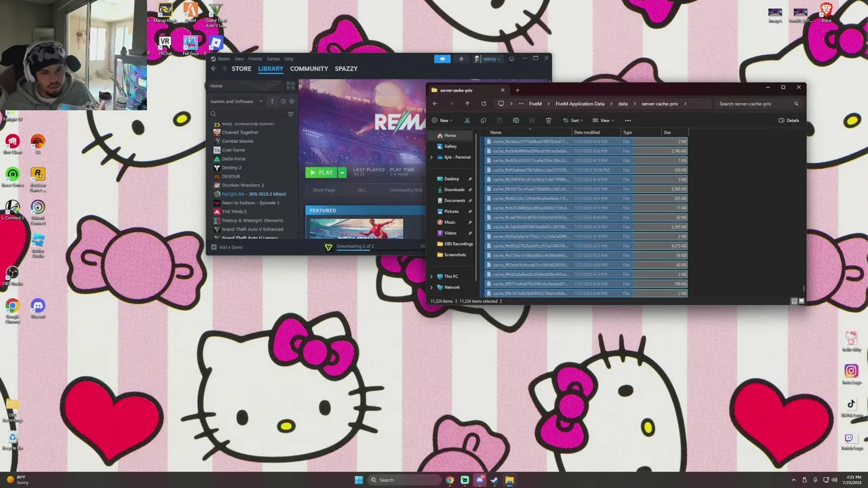Add a new tab in File Explorer
Screen dimensions: 868x488
(x=517, y=90)
